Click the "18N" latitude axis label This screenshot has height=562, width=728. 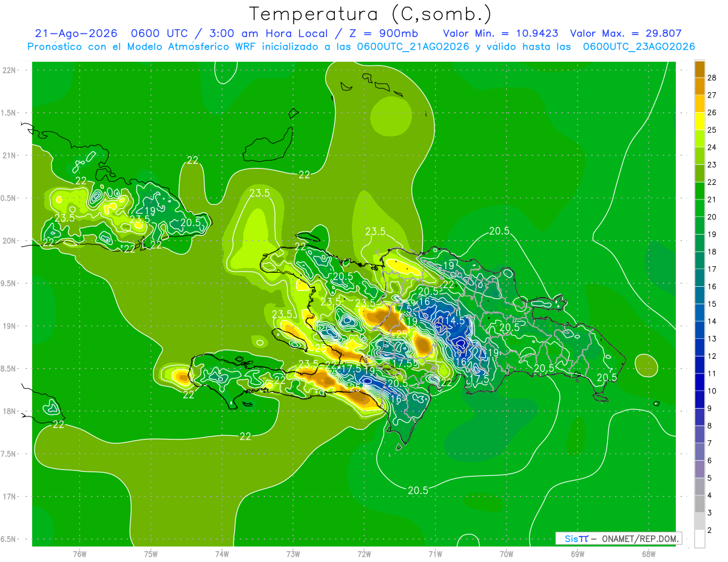click(x=8, y=412)
